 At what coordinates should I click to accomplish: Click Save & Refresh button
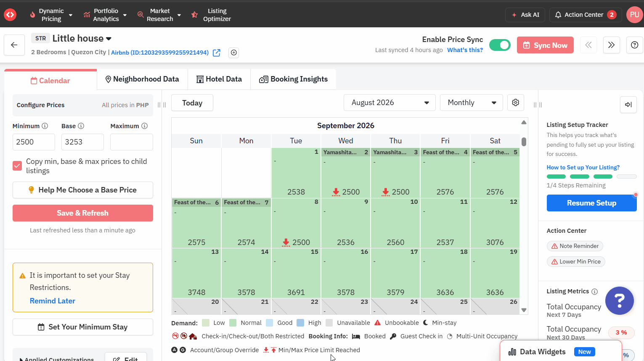pyautogui.click(x=83, y=213)
